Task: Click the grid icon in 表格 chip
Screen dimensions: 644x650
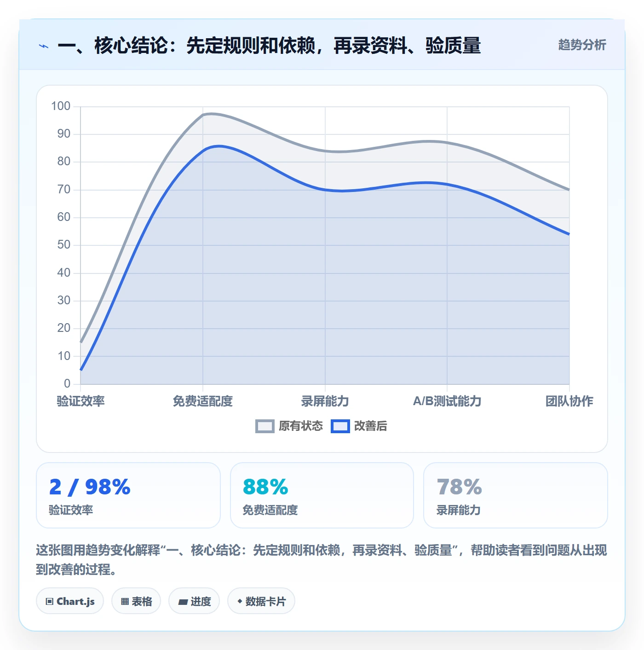Action: [x=125, y=601]
